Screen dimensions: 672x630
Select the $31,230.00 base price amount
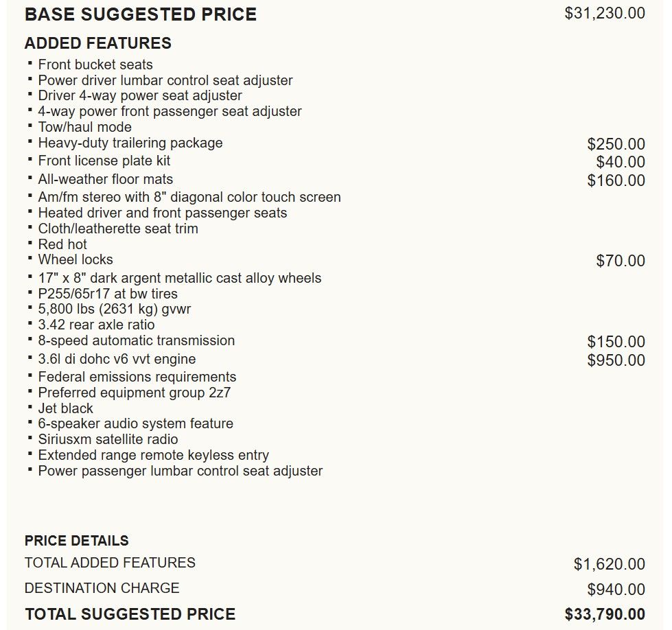coord(604,13)
